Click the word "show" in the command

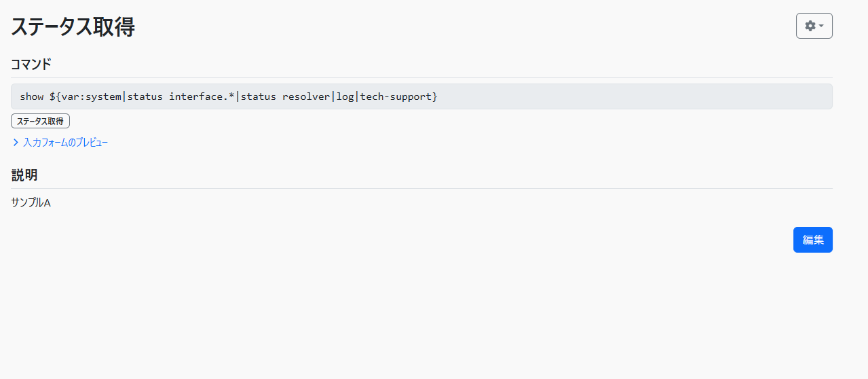32,96
